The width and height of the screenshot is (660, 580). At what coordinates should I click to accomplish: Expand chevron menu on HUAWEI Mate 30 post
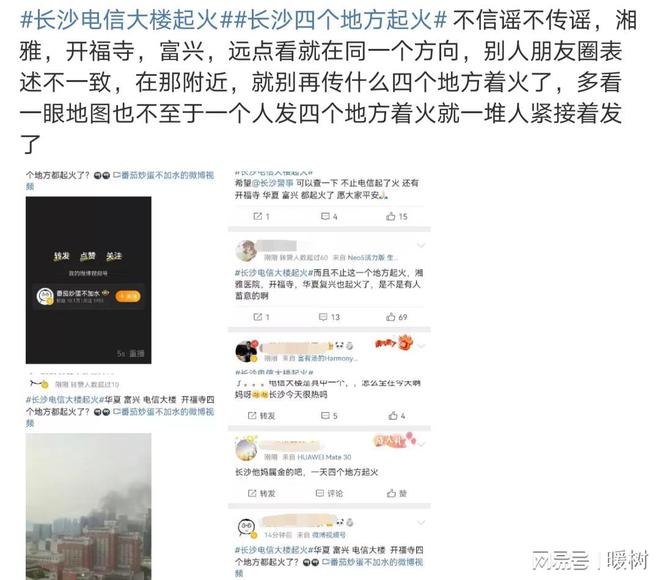click(x=421, y=444)
